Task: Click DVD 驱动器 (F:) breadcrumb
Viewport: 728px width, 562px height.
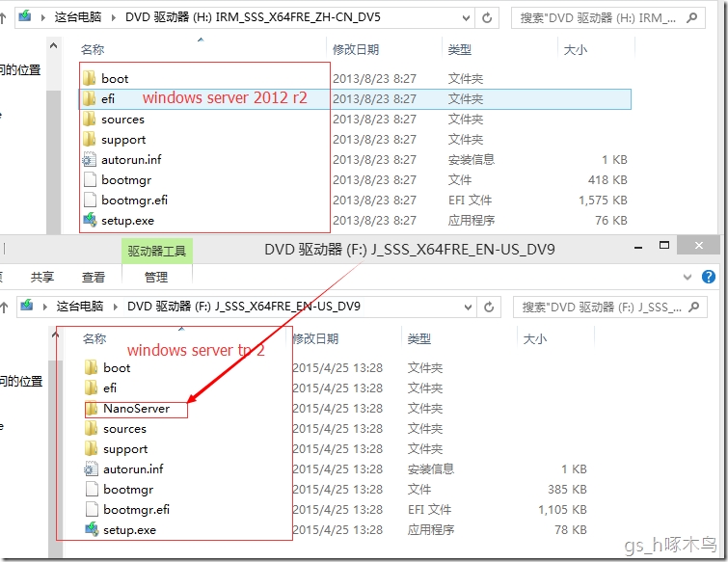Action: pyautogui.click(x=244, y=307)
